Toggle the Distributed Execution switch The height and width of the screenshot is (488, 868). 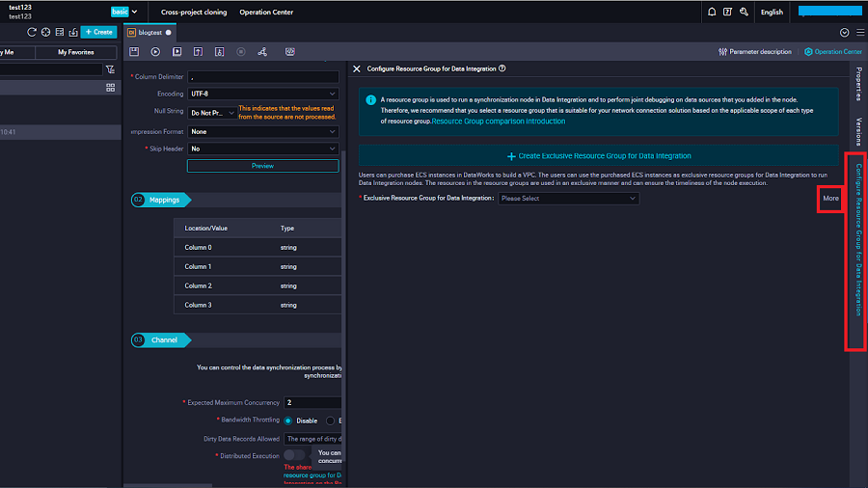tap(294, 455)
